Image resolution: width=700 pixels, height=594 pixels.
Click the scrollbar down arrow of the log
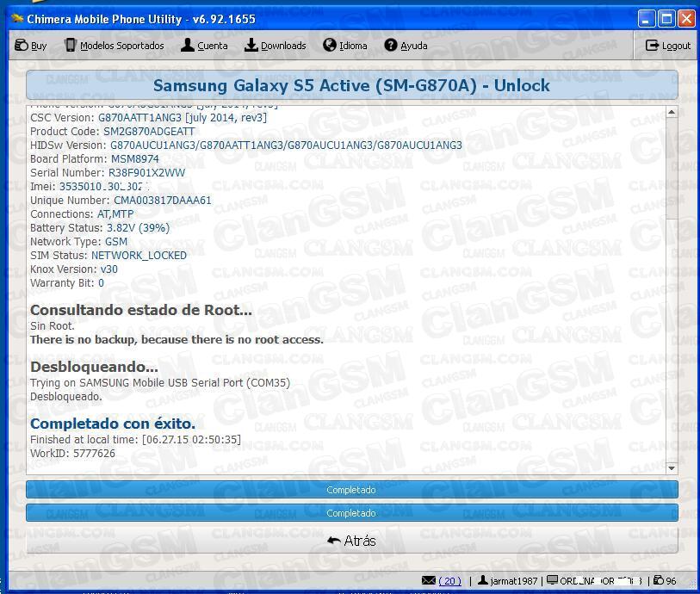(672, 468)
